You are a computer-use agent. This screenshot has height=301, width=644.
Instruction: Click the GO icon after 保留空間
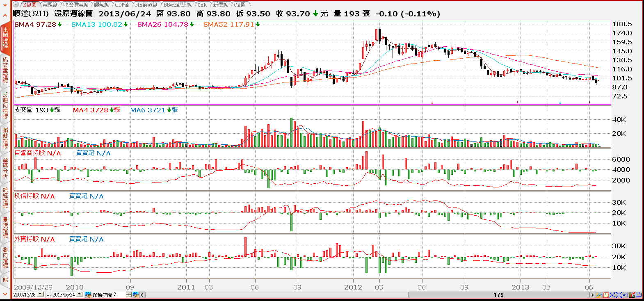[136, 294]
